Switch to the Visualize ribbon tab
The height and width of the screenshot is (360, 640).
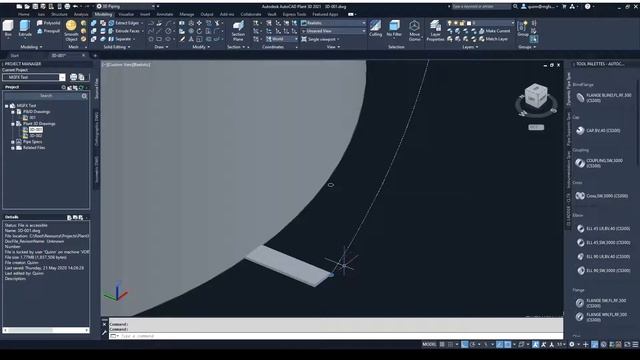click(126, 14)
